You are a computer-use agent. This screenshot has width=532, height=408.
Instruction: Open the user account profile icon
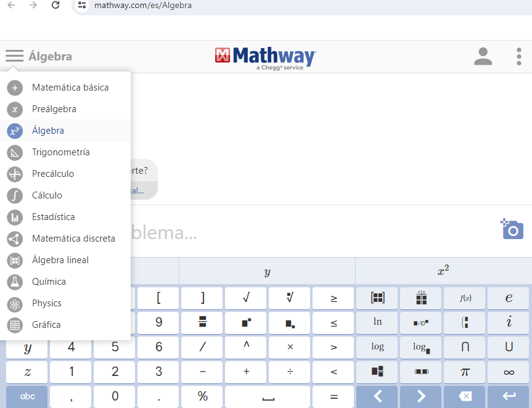click(x=483, y=56)
